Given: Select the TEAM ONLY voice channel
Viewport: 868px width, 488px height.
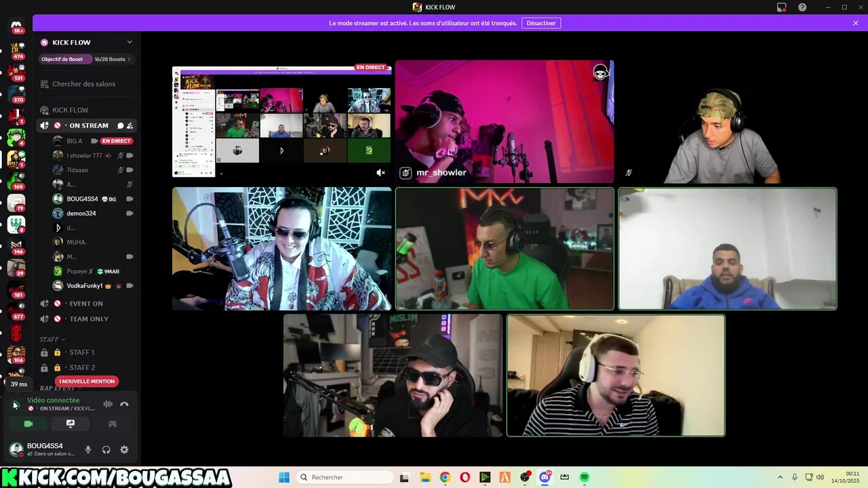Looking at the screenshot, I should (86, 319).
